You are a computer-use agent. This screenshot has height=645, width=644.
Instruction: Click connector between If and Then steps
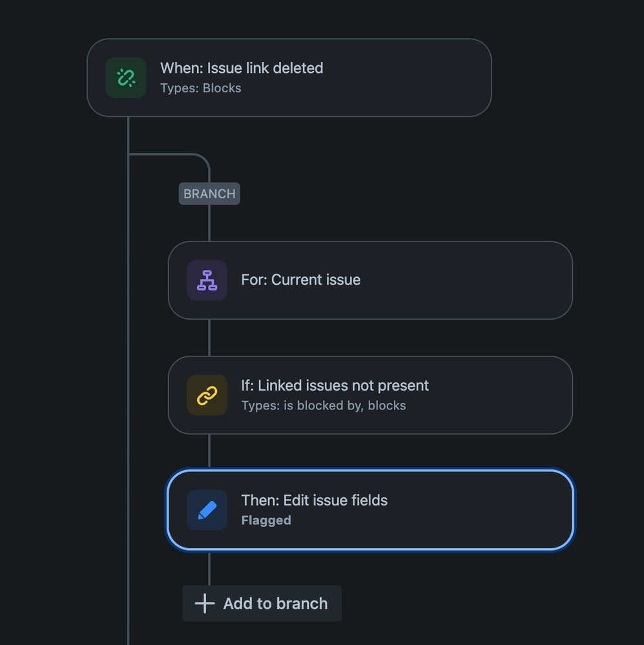(209, 451)
